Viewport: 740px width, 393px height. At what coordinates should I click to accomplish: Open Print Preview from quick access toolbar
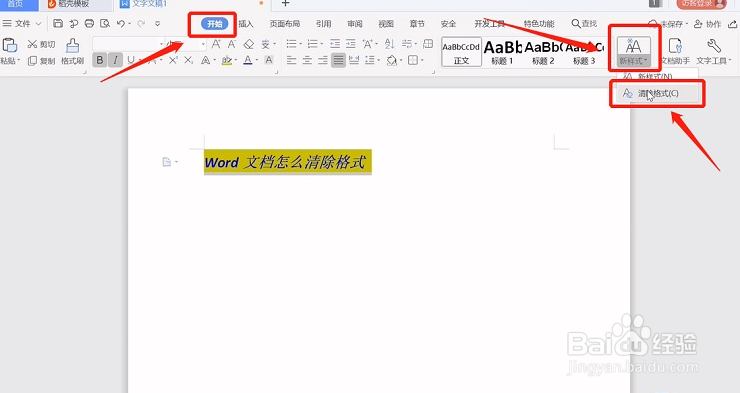coord(105,23)
